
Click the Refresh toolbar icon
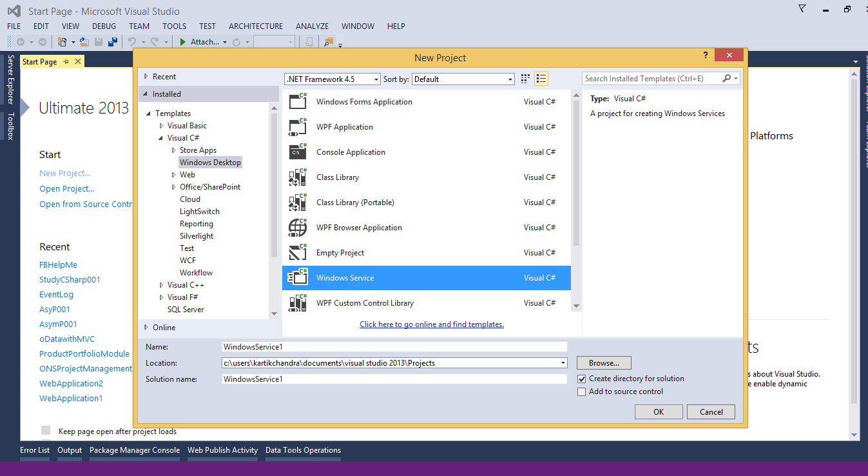coord(236,42)
